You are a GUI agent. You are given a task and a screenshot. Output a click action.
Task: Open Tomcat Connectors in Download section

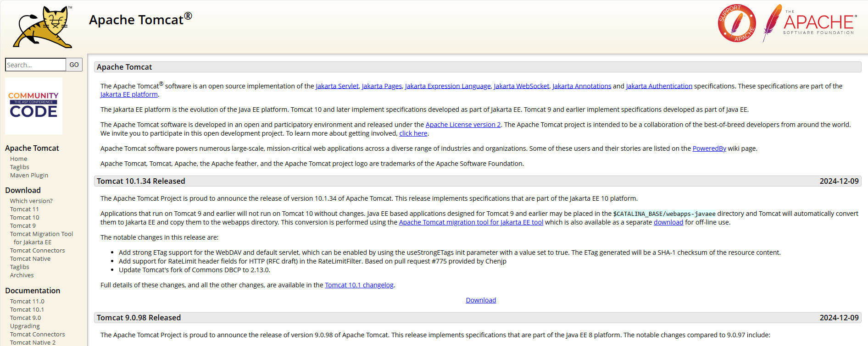pyautogui.click(x=38, y=250)
